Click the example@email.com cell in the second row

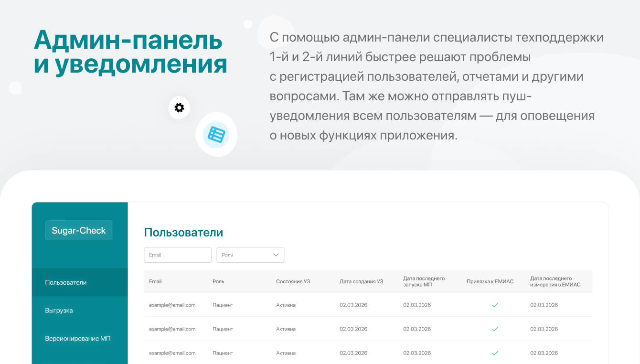click(x=172, y=329)
